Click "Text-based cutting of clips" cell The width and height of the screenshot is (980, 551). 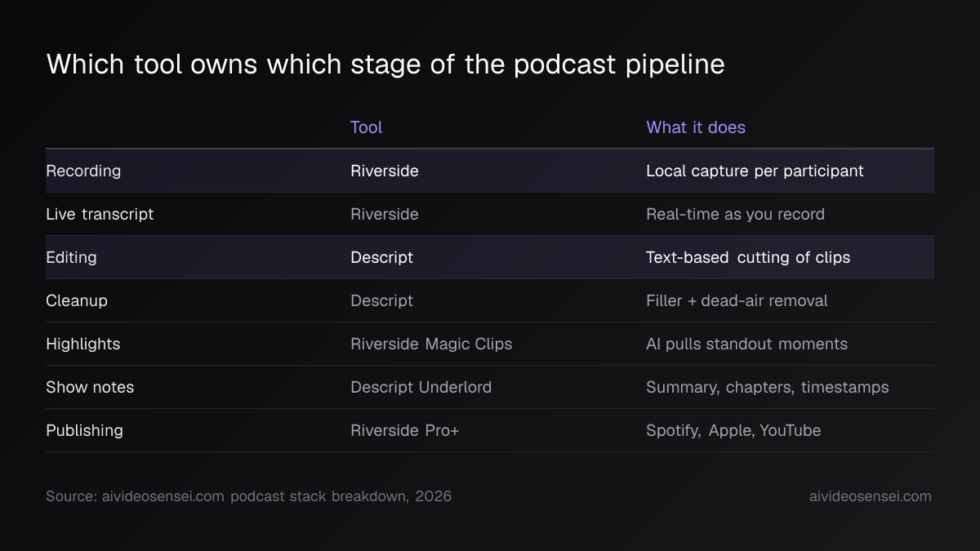coord(748,257)
